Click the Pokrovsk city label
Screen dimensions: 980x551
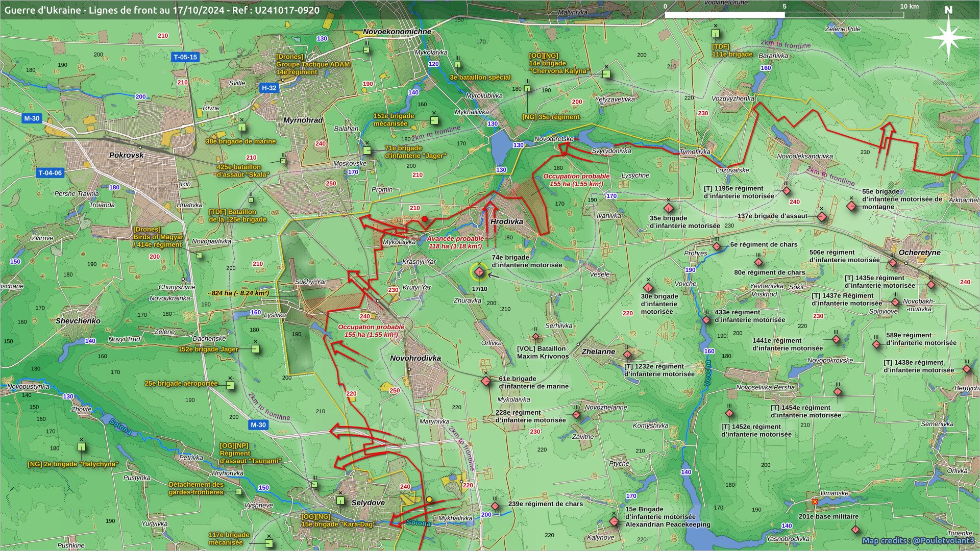tap(127, 155)
